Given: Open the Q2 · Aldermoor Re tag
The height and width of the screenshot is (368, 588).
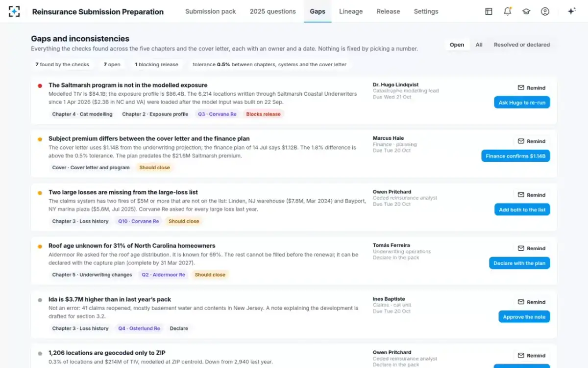Looking at the screenshot, I should point(164,275).
